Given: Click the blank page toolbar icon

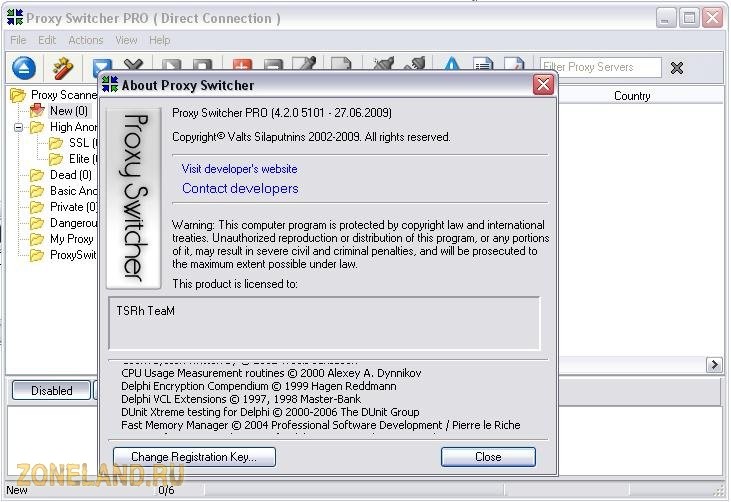Looking at the screenshot, I should pos(341,65).
